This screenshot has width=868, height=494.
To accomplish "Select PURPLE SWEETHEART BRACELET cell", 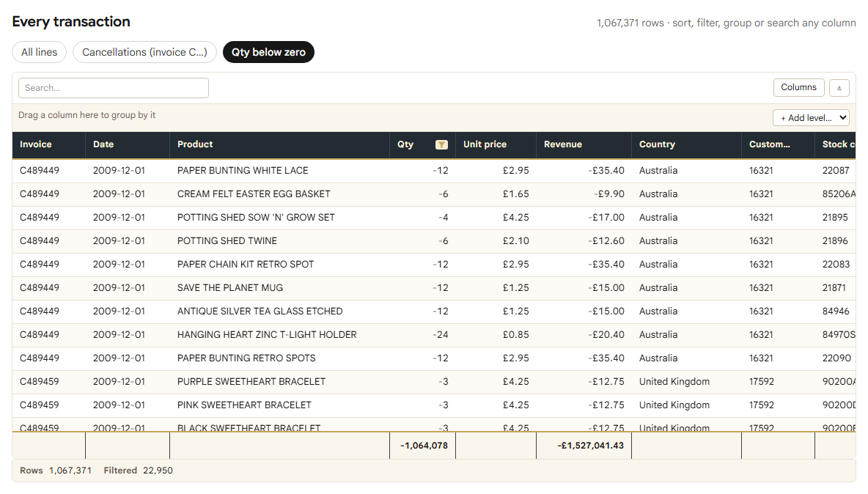I will 279,382.
